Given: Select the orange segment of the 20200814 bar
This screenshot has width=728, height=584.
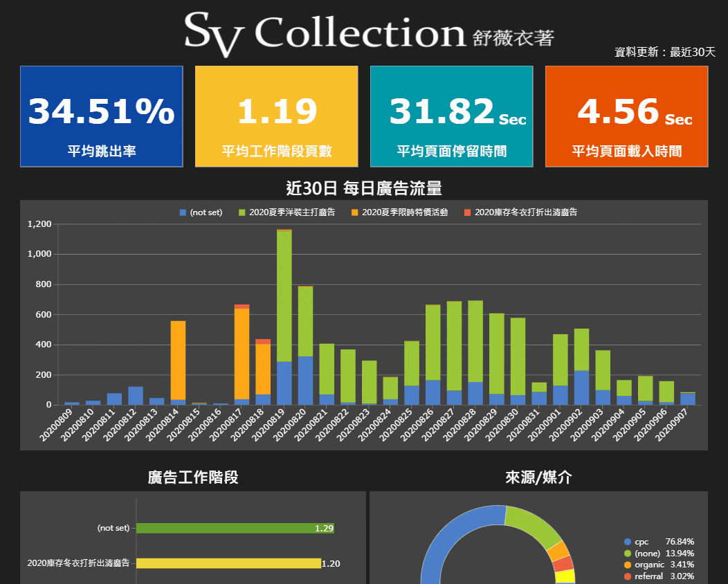Looking at the screenshot, I should point(179,361).
